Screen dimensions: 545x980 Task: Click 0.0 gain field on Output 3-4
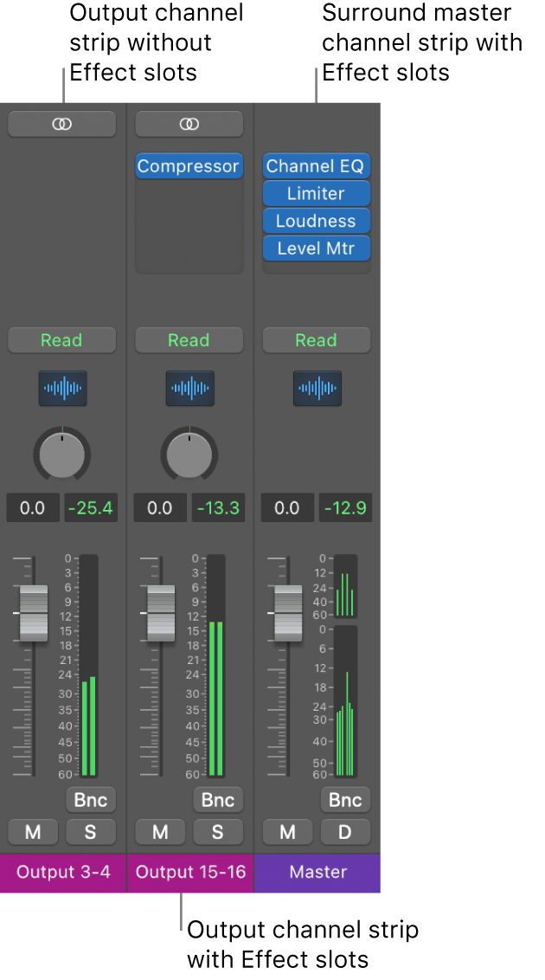(x=33, y=507)
